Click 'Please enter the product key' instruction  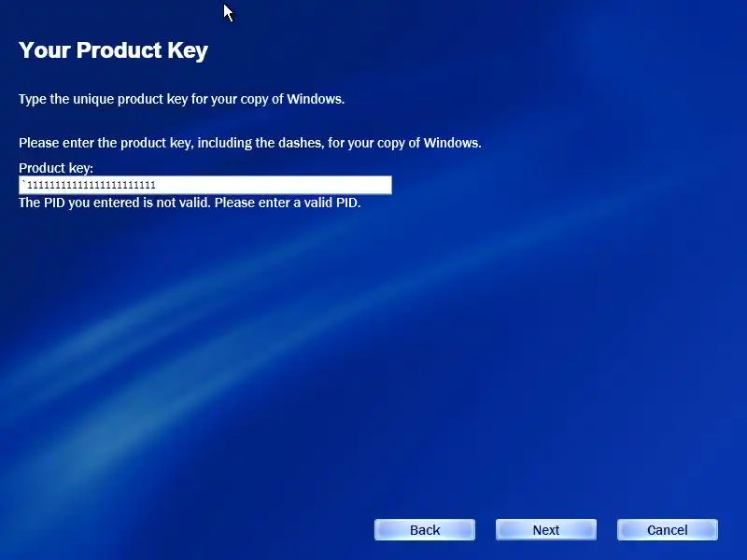click(250, 143)
